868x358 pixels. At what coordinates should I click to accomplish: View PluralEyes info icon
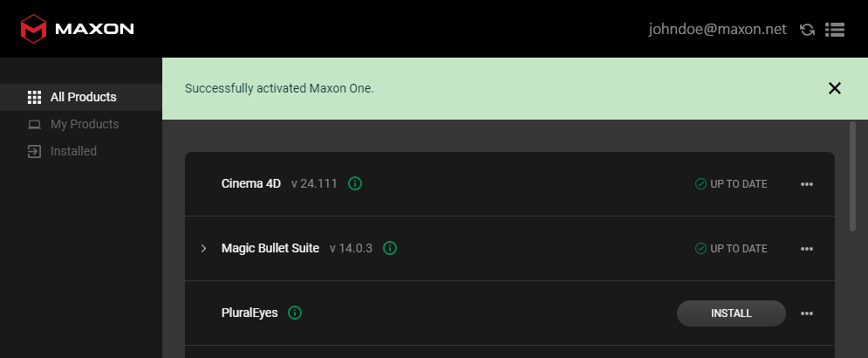295,313
